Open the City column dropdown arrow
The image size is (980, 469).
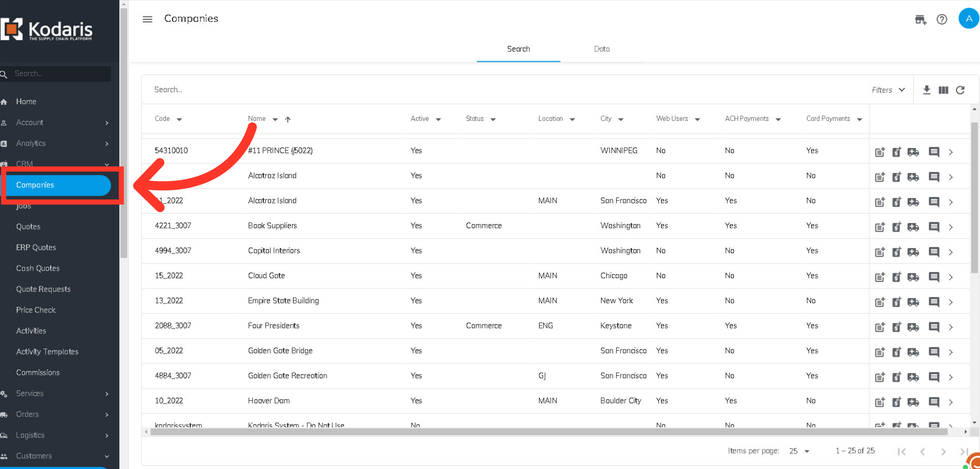tap(621, 119)
